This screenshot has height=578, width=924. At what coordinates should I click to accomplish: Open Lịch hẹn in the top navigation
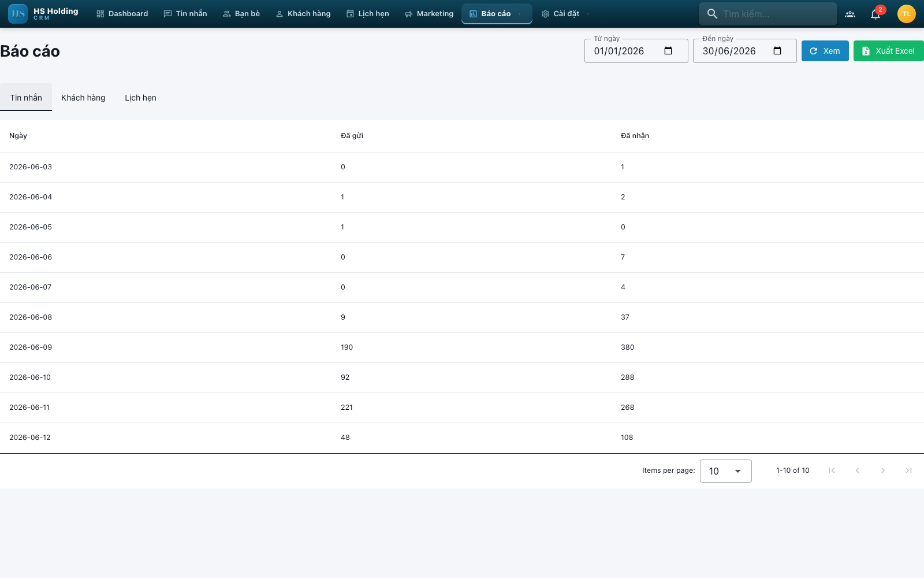[368, 14]
